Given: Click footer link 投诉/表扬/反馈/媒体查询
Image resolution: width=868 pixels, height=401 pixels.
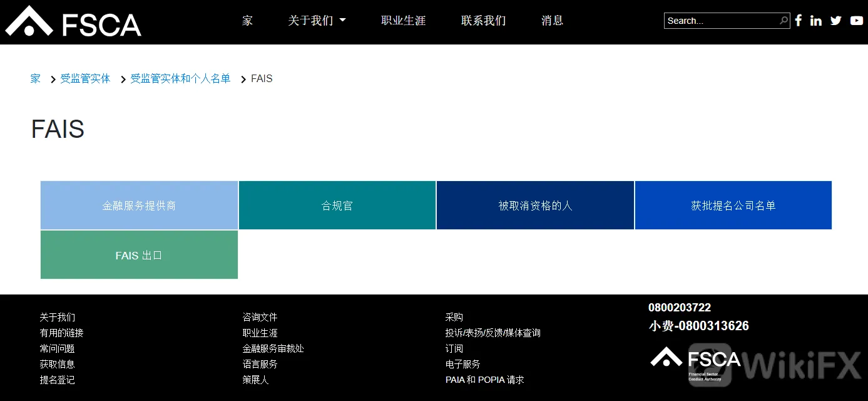Looking at the screenshot, I should pos(493,333).
